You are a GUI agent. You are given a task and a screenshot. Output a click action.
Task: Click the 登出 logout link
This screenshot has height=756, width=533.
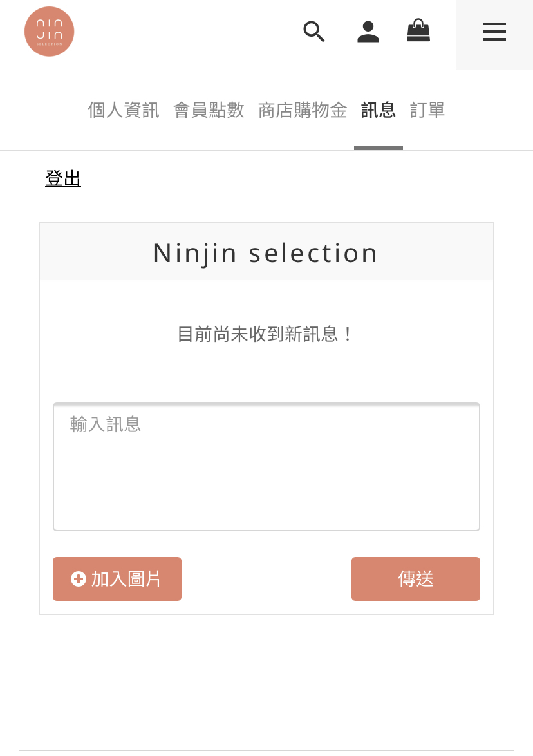[63, 178]
